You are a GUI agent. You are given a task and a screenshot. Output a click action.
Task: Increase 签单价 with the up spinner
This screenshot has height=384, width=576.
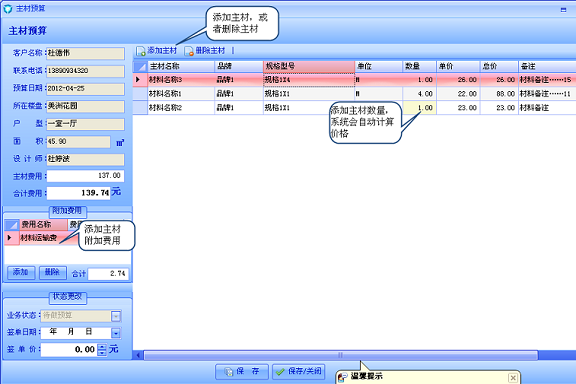pos(102,346)
